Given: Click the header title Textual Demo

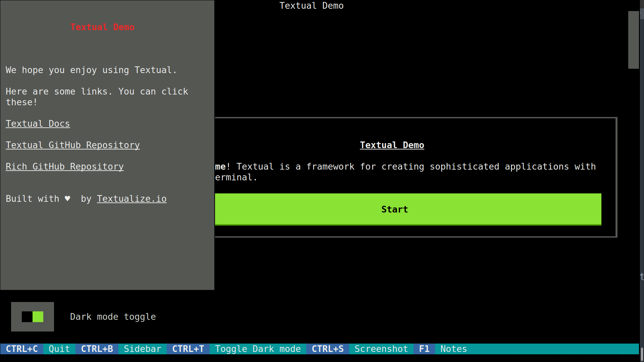Looking at the screenshot, I should [x=312, y=6].
